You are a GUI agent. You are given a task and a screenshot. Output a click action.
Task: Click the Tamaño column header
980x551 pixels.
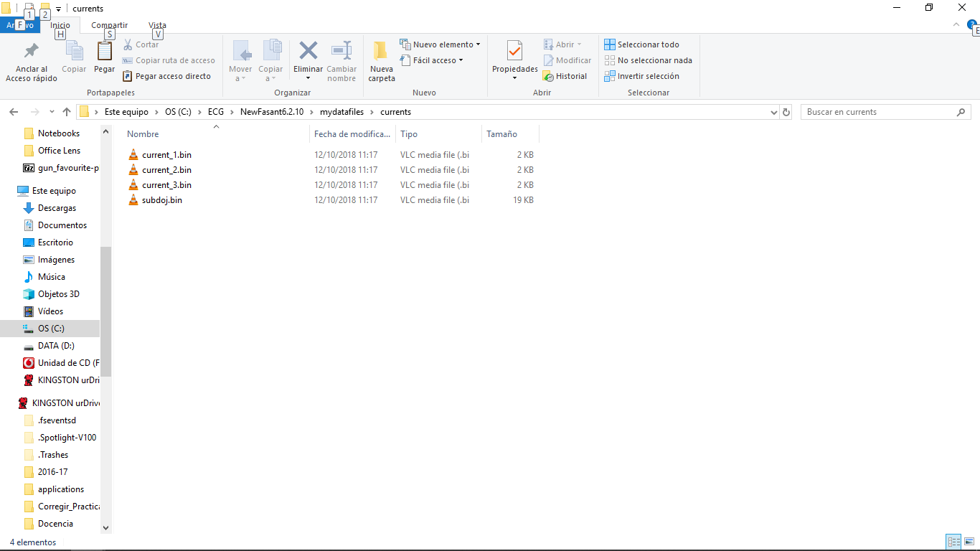point(502,134)
